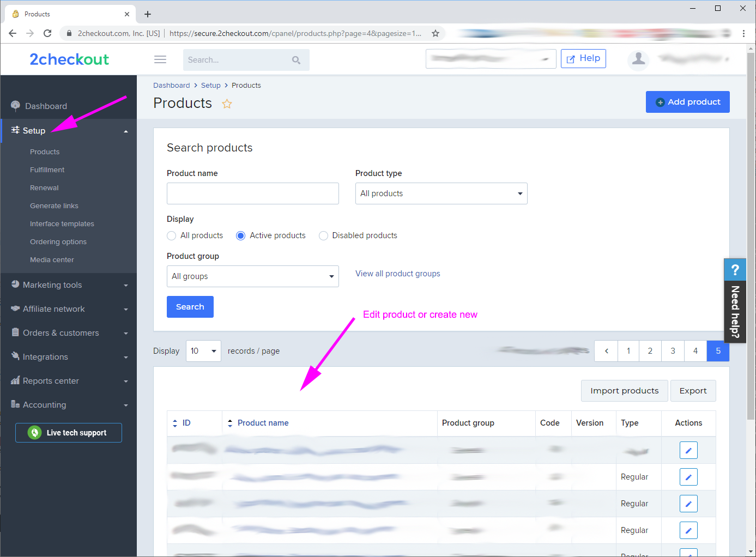Click the Dashboard sidebar icon

point(15,106)
